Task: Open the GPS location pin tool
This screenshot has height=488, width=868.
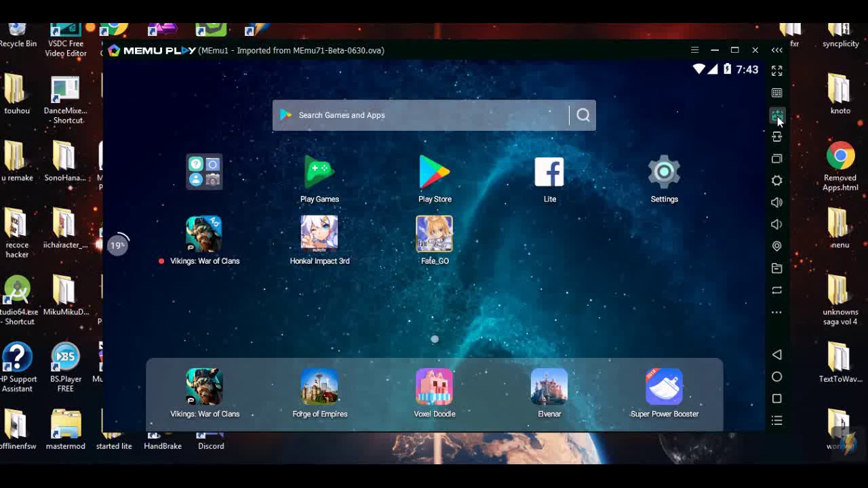Action: coord(777,246)
